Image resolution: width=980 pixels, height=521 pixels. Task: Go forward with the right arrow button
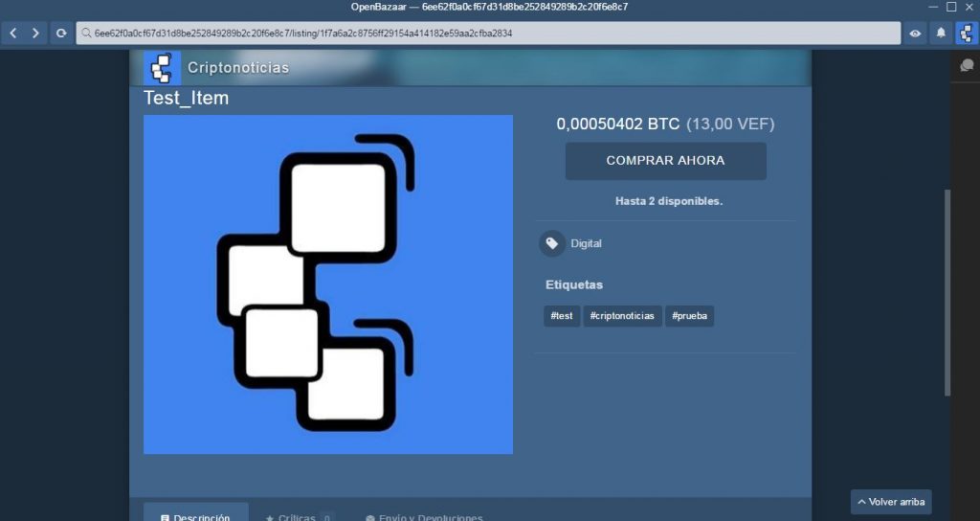[x=35, y=34]
